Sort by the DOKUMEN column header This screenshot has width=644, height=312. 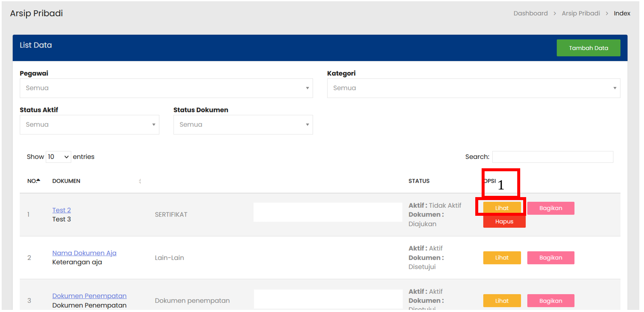click(66, 181)
